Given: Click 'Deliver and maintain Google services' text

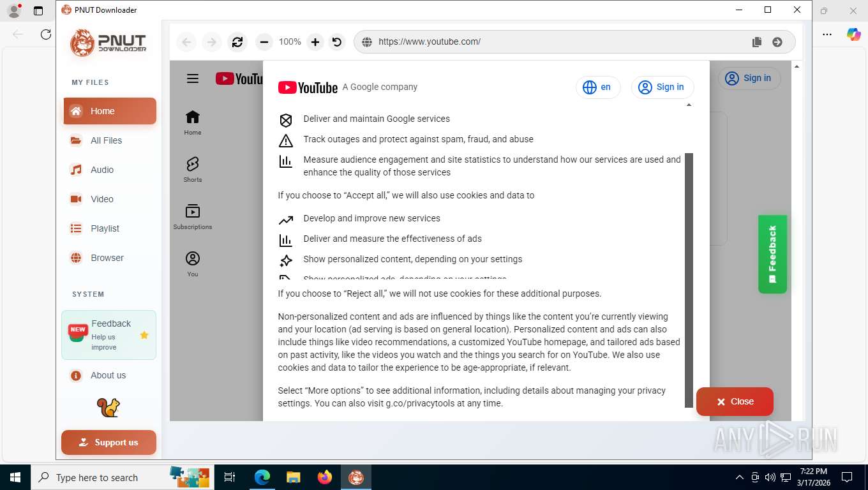Looking at the screenshot, I should point(377,119).
